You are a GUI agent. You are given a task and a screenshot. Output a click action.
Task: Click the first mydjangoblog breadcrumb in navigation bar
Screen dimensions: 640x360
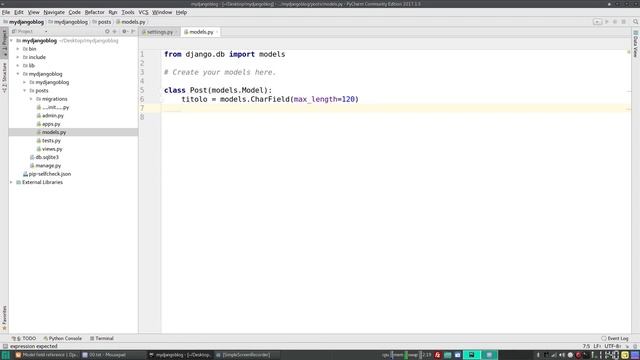click(24, 22)
